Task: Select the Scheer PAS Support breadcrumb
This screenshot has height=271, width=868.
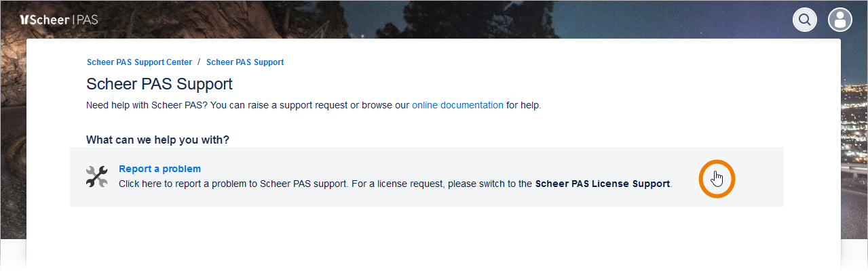Action: (244, 62)
